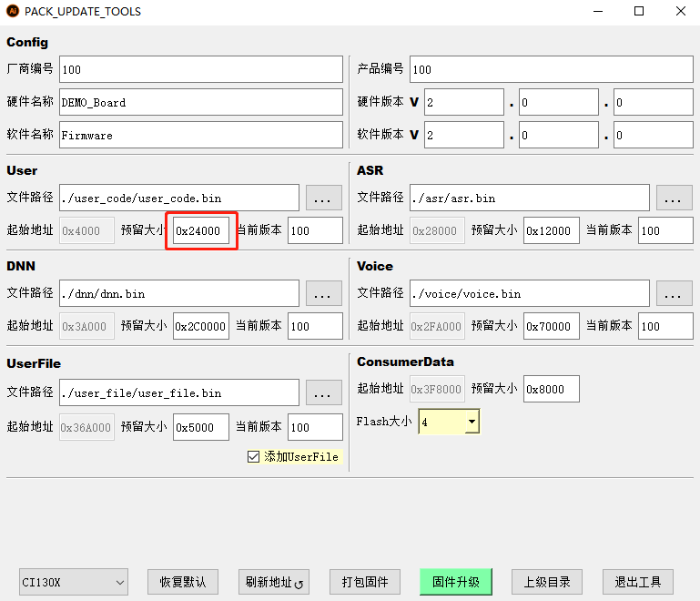Image resolution: width=700 pixels, height=601 pixels.
Task: Click the DNN 当前版本 field
Action: pos(316,326)
